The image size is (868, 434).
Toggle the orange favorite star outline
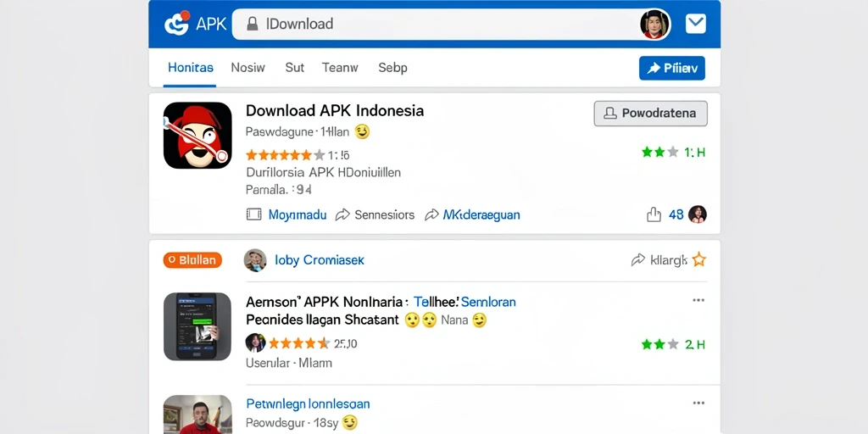(x=699, y=259)
